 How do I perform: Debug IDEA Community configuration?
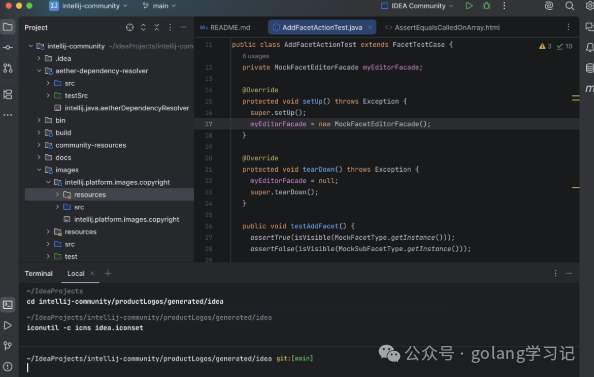pyautogui.click(x=487, y=6)
